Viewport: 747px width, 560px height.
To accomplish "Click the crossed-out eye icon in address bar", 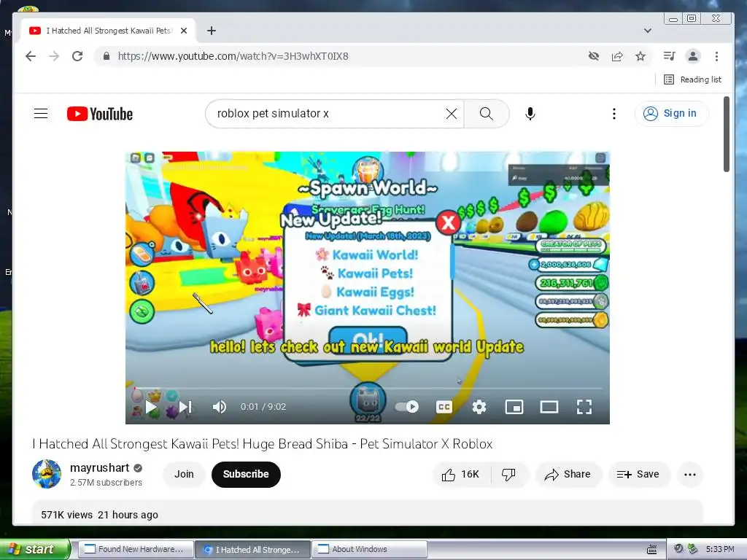I will [594, 56].
